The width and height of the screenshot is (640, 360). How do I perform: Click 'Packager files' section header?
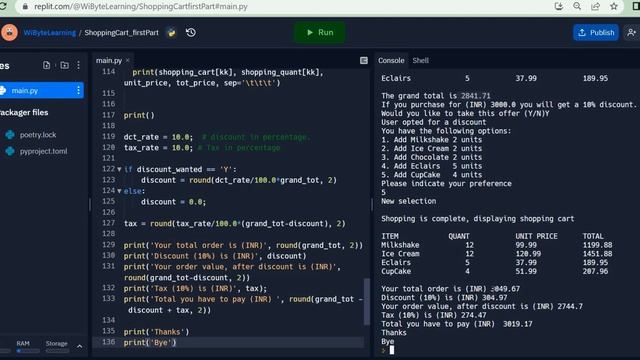point(24,112)
